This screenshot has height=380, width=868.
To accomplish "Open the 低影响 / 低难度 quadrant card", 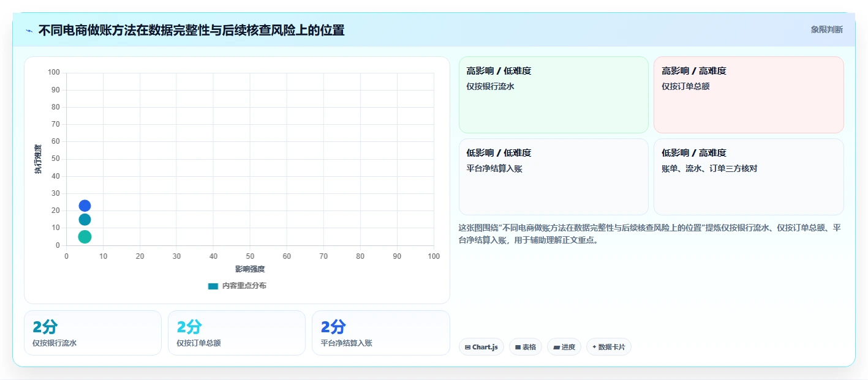I will 554,177.
